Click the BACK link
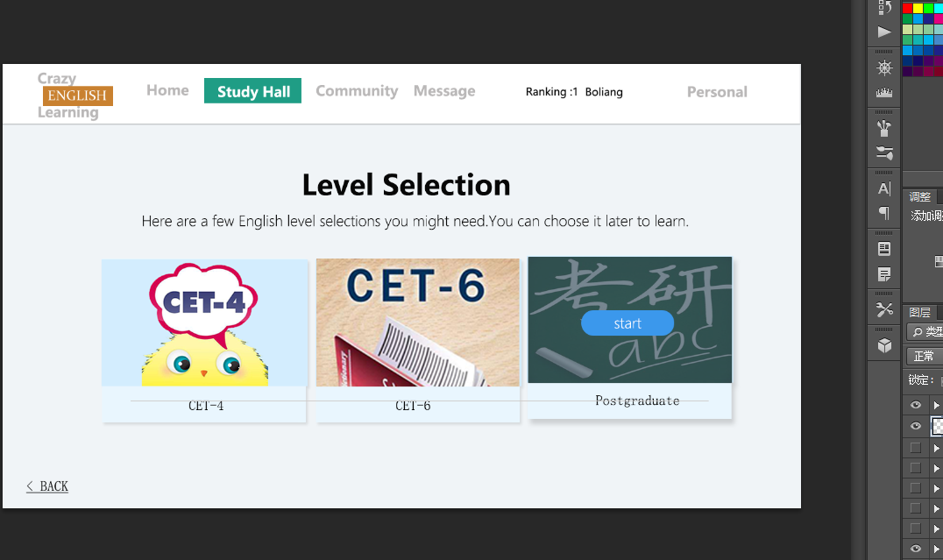 [47, 486]
